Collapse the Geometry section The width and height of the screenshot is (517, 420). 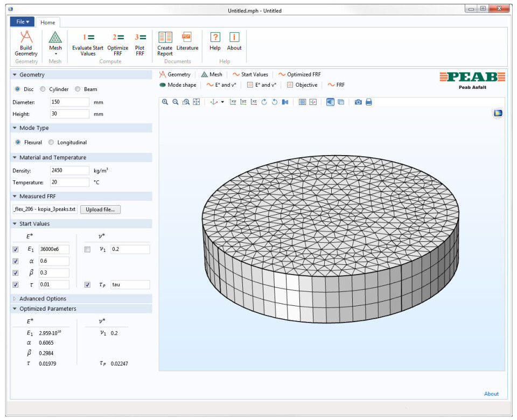[x=15, y=75]
